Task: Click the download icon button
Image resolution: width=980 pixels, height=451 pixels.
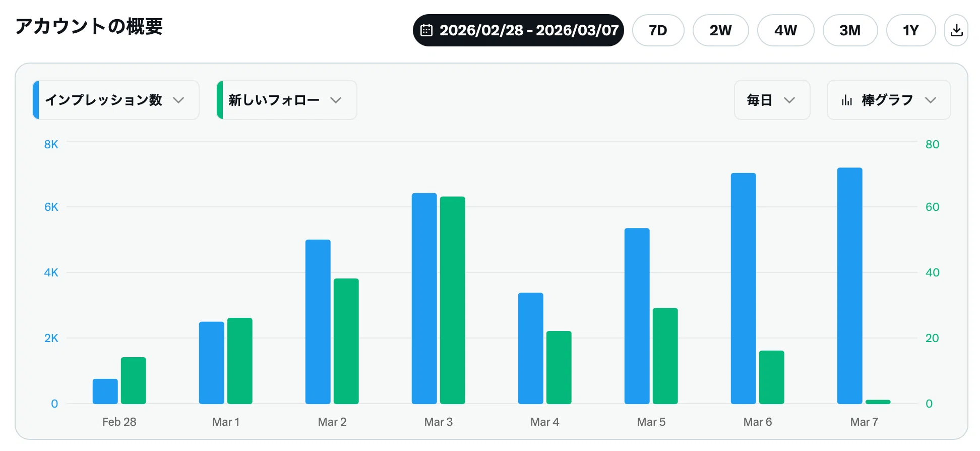Action: coord(956,30)
